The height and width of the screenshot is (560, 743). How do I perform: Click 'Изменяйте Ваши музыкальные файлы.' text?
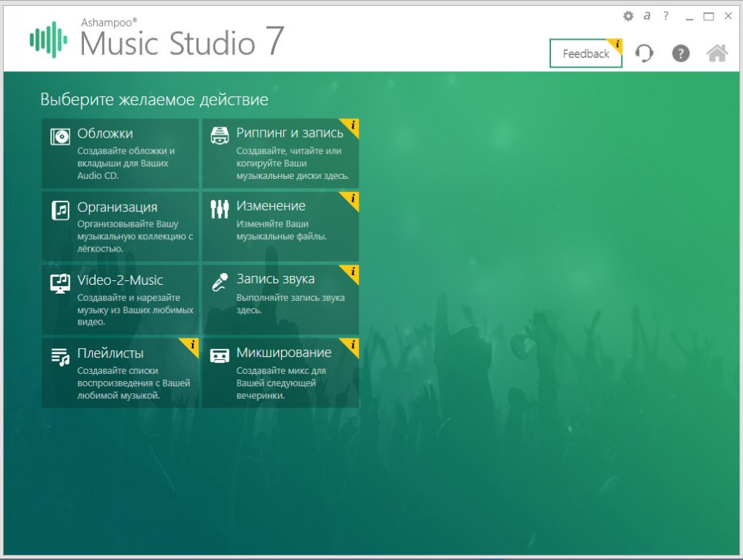click(282, 230)
